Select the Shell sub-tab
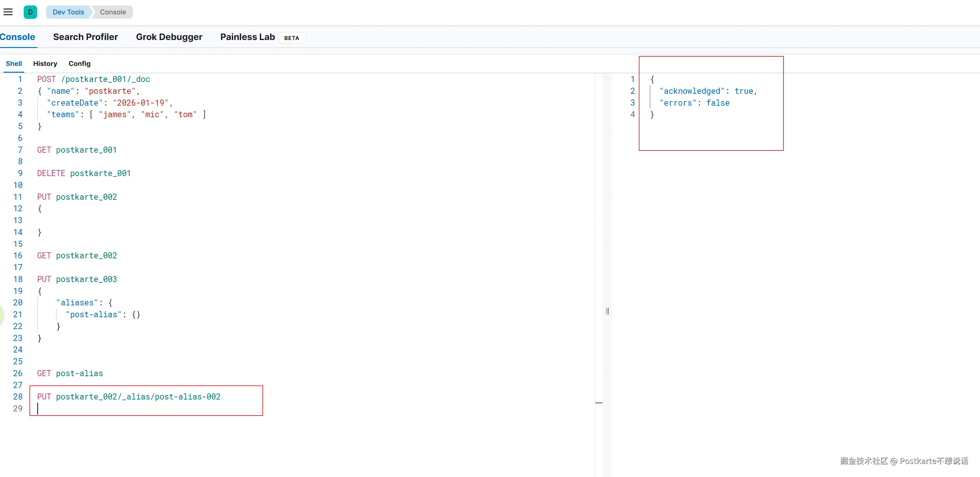The width and height of the screenshot is (980, 477). 14,63
